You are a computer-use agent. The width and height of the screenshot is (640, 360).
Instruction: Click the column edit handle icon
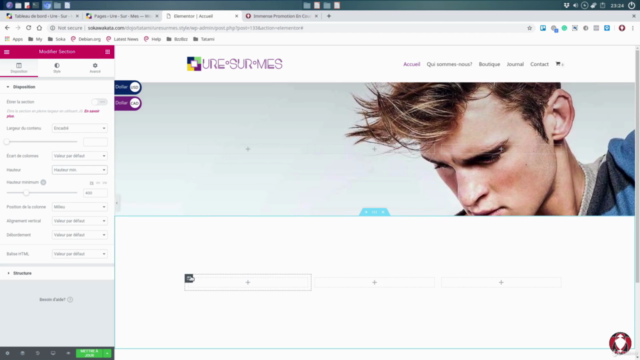click(189, 278)
